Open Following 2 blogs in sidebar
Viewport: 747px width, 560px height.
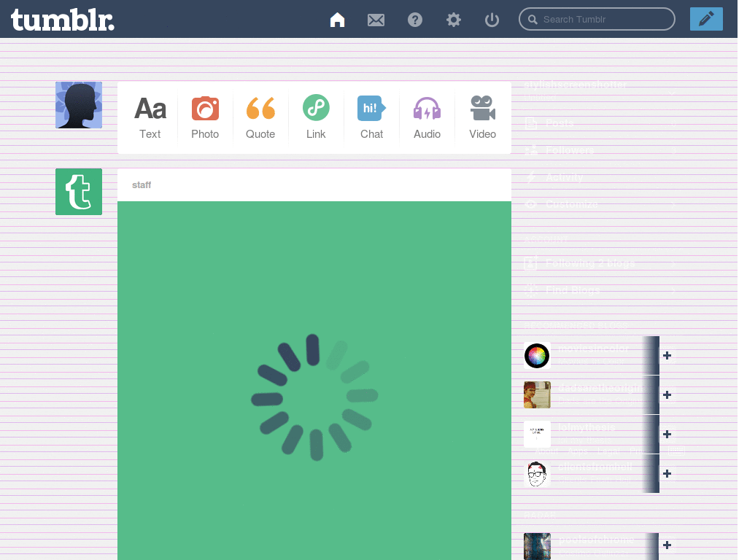pos(590,262)
